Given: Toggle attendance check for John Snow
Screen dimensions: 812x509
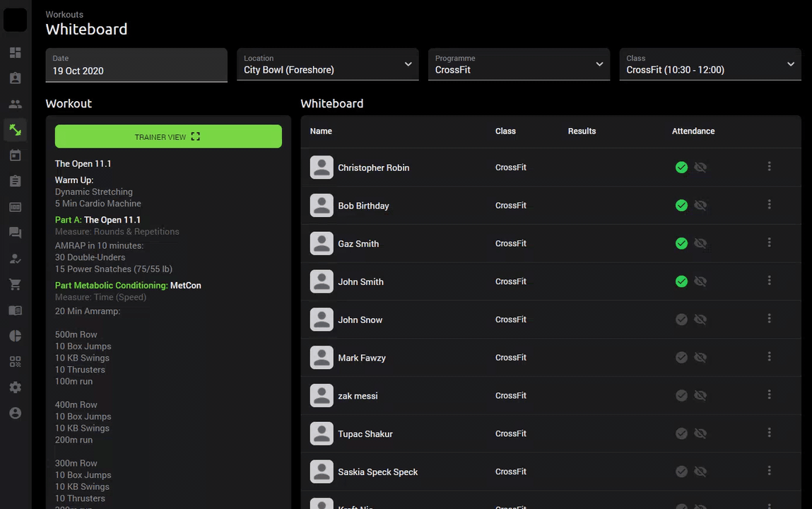Looking at the screenshot, I should (681, 320).
